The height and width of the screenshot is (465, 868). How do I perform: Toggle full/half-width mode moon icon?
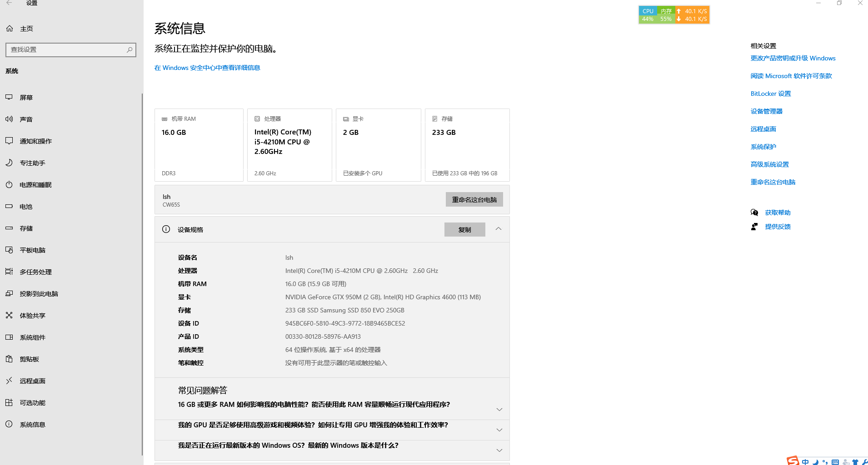[816, 462]
